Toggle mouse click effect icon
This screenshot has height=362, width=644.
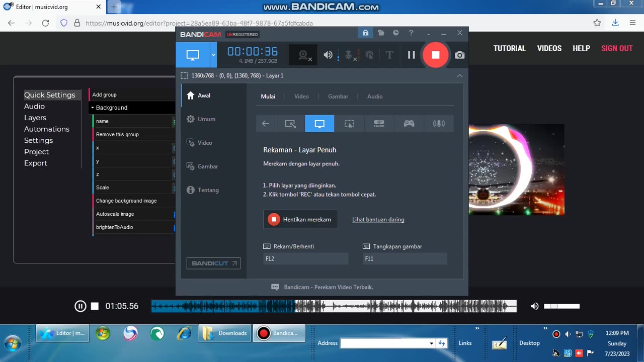pyautogui.click(x=369, y=55)
